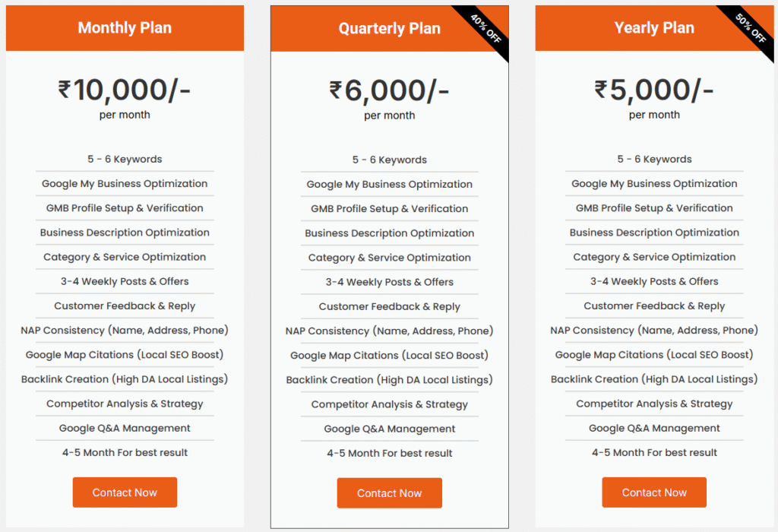Select the Yearly Plan header
This screenshot has height=532, width=778.
654,28
